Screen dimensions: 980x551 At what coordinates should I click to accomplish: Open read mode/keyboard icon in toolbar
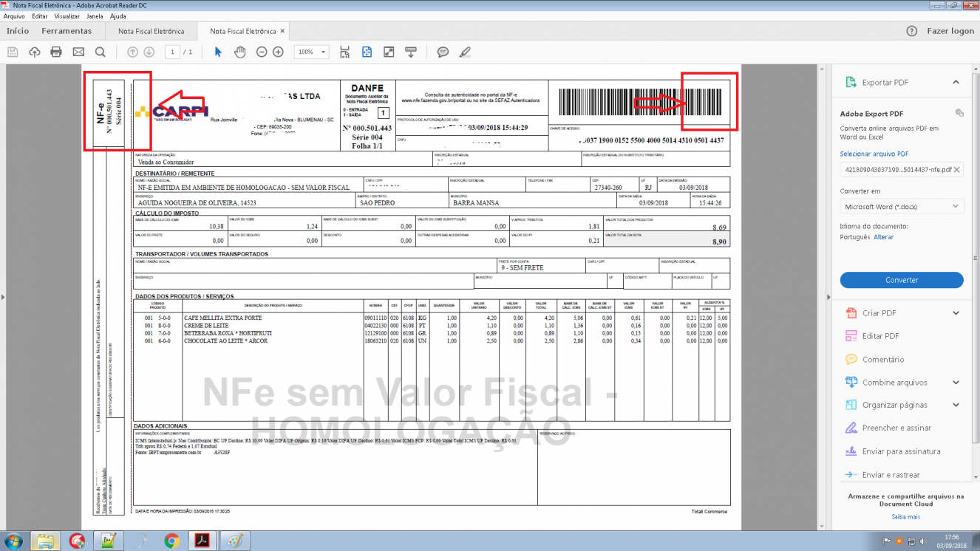tap(411, 52)
